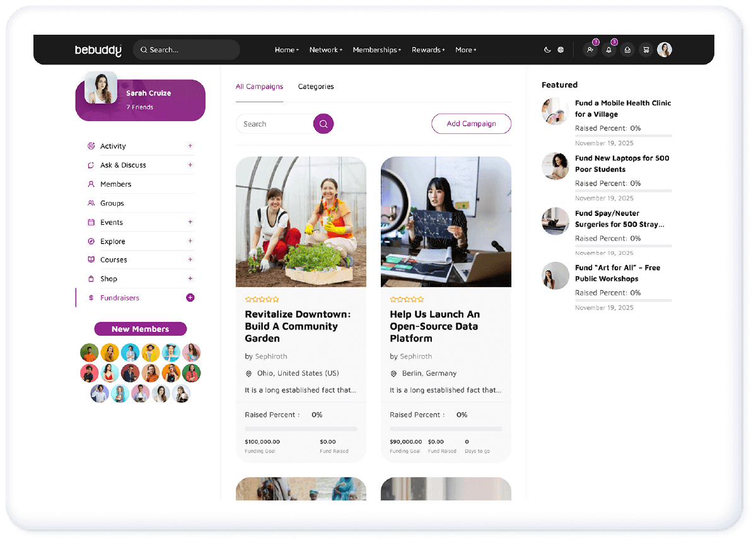Expand the Activity submenu plus

click(x=190, y=146)
